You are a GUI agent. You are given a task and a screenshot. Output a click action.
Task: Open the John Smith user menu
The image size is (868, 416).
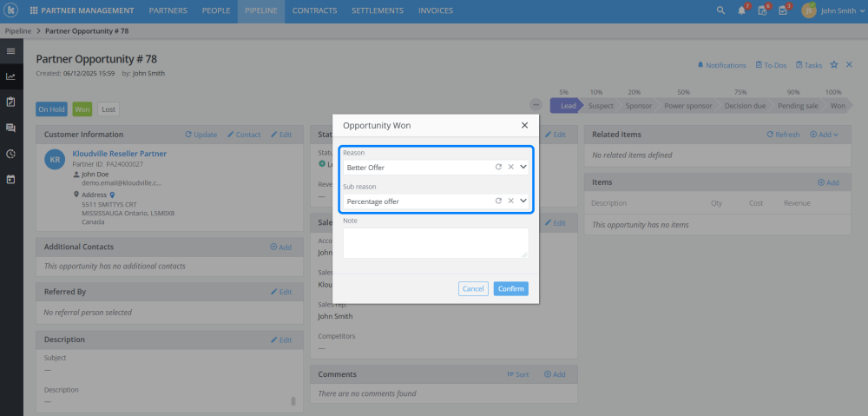coord(843,10)
